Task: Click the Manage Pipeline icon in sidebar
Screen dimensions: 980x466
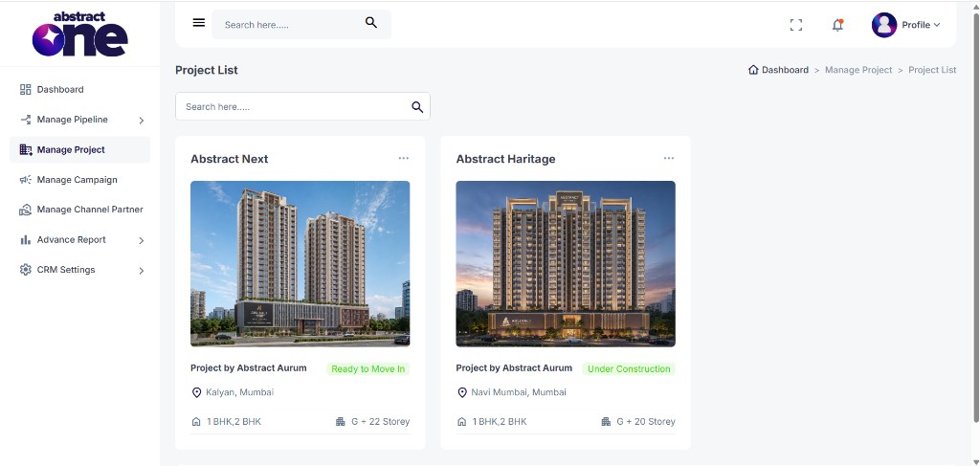Action: 26,120
